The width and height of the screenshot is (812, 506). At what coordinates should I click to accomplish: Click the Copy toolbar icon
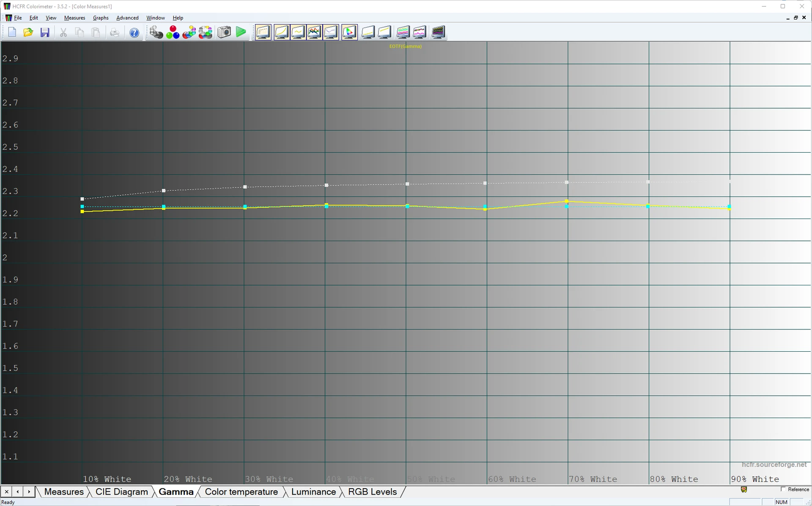coord(80,33)
